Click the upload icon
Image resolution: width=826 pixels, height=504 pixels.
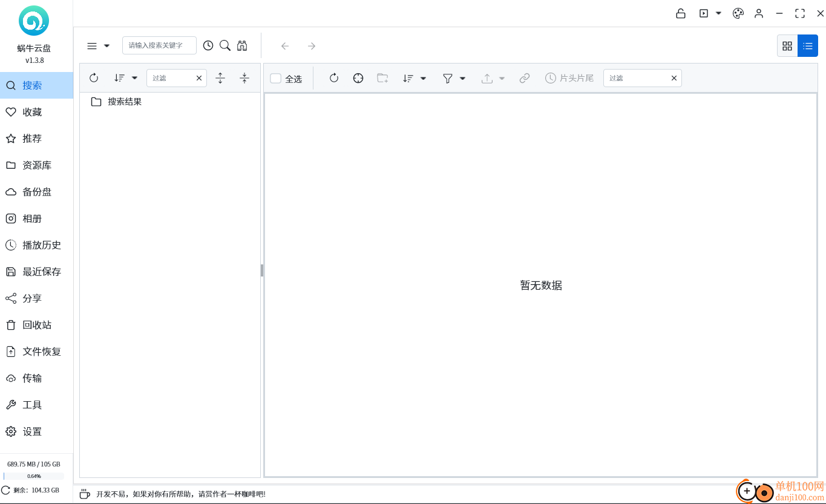(x=487, y=78)
